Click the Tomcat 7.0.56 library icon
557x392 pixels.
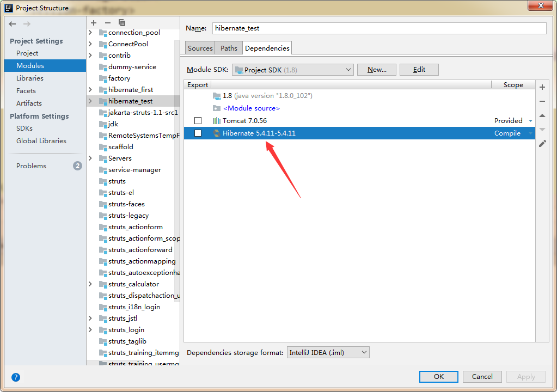[x=216, y=121]
